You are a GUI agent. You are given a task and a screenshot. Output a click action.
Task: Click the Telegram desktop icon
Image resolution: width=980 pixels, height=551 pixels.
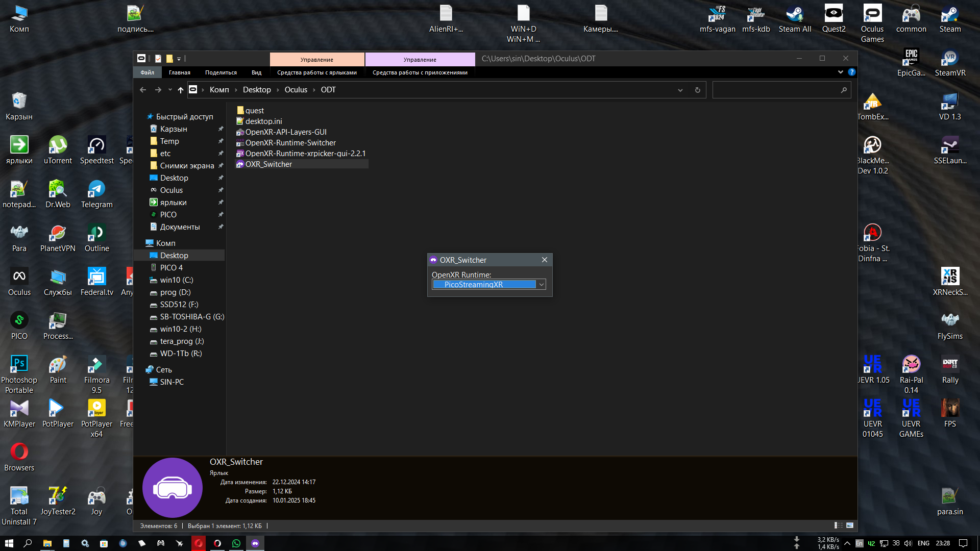[x=96, y=194]
